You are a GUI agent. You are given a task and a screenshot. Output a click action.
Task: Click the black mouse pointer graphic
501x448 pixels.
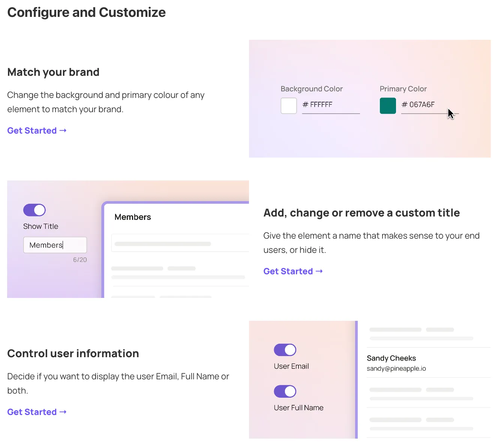tap(451, 114)
